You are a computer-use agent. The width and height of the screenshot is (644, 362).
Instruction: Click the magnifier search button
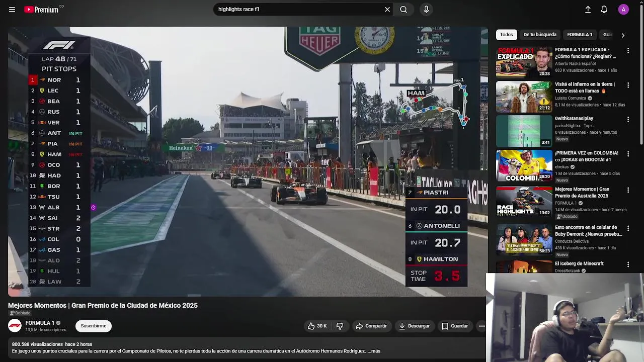pos(404,9)
